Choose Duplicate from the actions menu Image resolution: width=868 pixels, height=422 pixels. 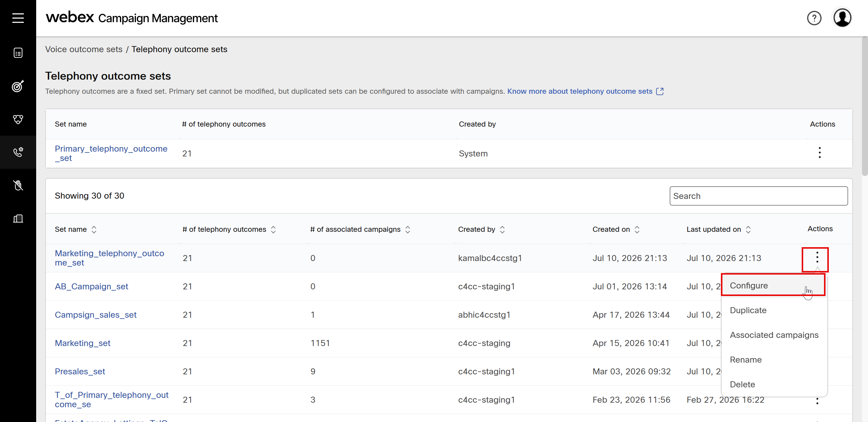(x=748, y=310)
